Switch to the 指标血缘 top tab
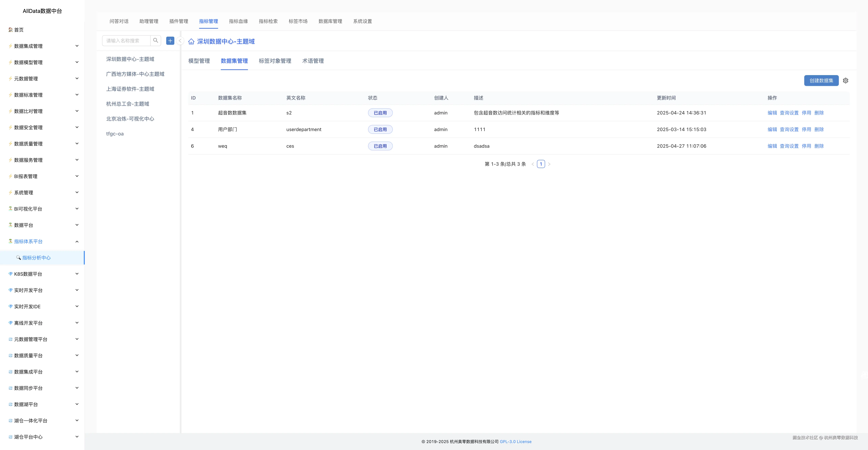This screenshot has height=450, width=868. (238, 21)
